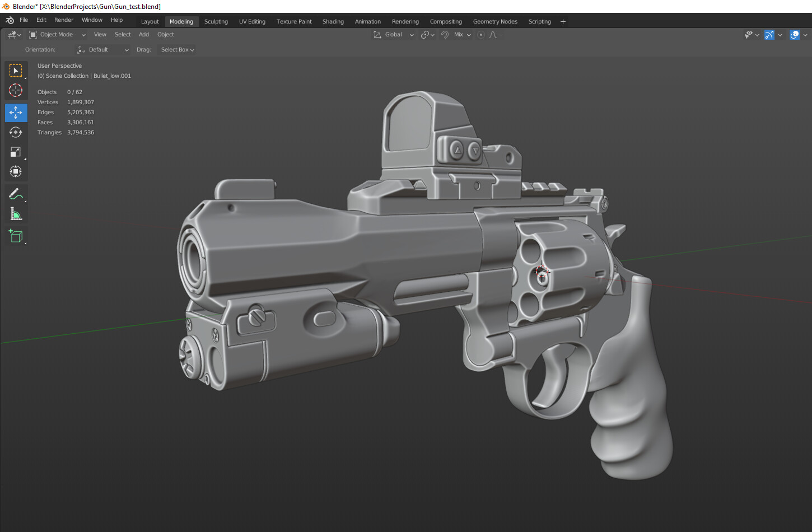The width and height of the screenshot is (812, 532).
Task: Pick the Annotate tool
Action: tap(16, 194)
